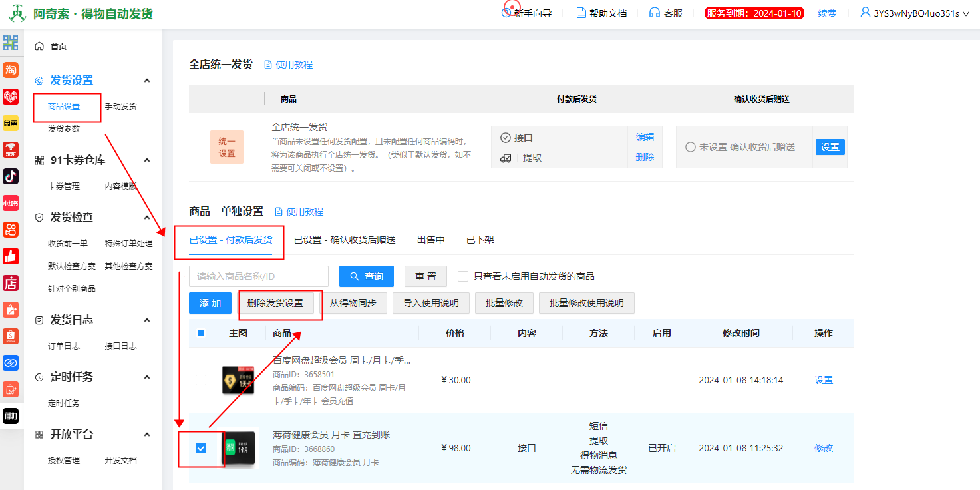Tick 只查看未启用自动发货的商品 checkbox
The height and width of the screenshot is (490, 980).
click(463, 276)
